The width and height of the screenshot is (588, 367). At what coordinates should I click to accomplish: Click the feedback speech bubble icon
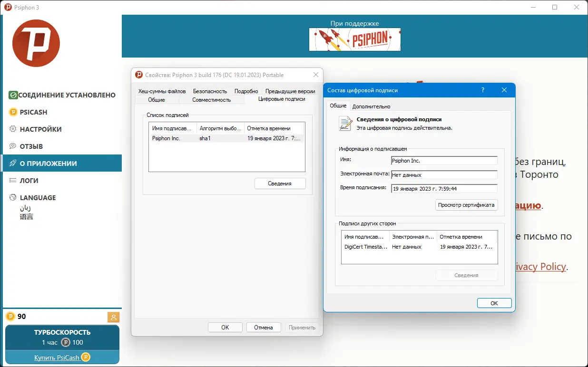tap(13, 146)
